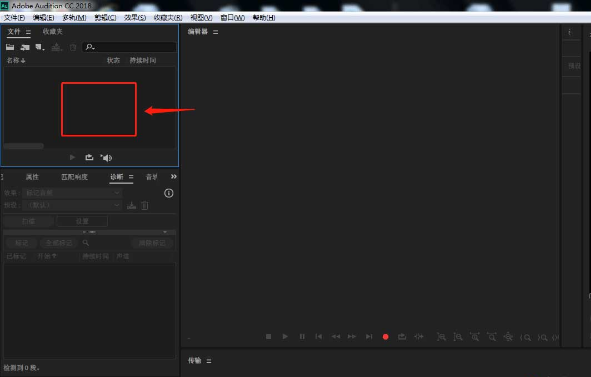Open the 效果(S) menu
The image size is (591, 377).
pos(135,18)
